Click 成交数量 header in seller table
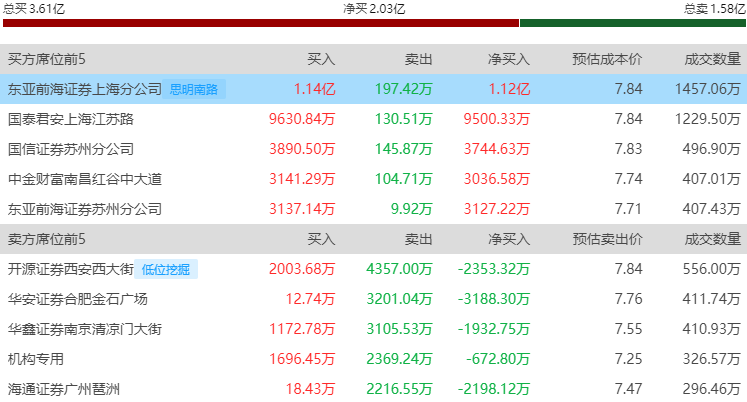 click(713, 239)
